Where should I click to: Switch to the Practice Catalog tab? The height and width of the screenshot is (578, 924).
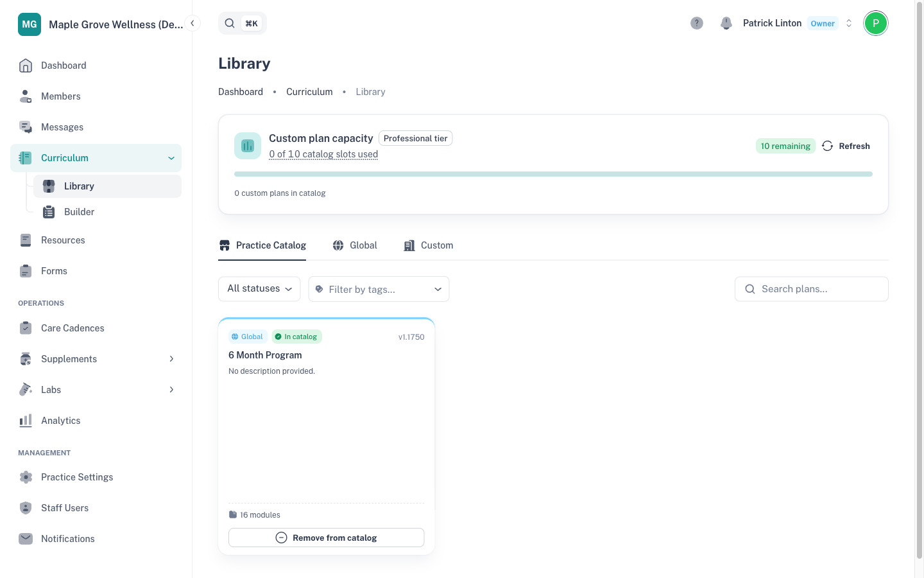(x=262, y=245)
